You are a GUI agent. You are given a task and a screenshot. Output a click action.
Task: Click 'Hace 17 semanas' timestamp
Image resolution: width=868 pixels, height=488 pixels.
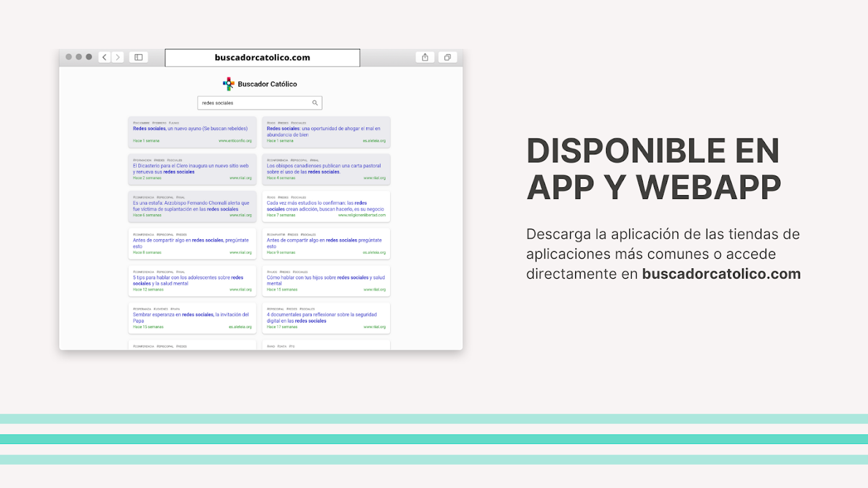click(x=282, y=326)
